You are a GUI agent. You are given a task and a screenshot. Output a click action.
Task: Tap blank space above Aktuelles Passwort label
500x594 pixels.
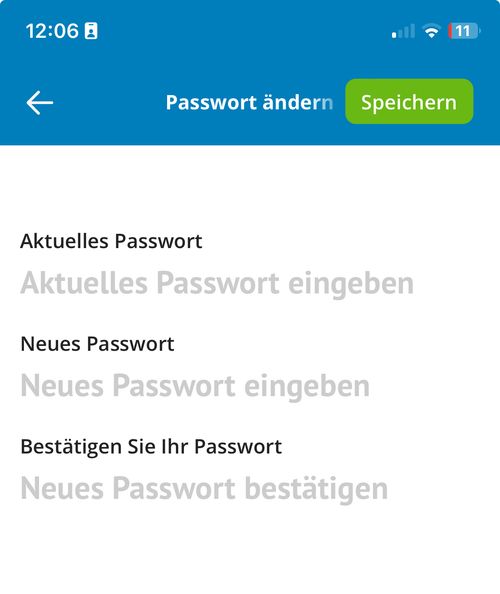point(250,188)
